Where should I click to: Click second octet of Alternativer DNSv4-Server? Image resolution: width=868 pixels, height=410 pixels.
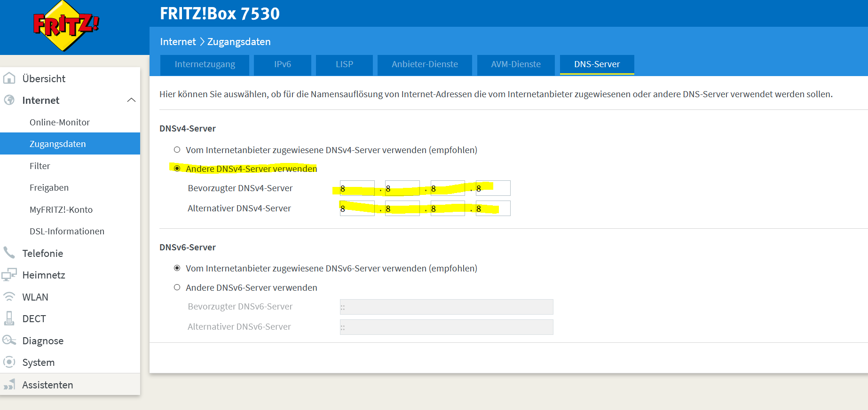click(402, 208)
